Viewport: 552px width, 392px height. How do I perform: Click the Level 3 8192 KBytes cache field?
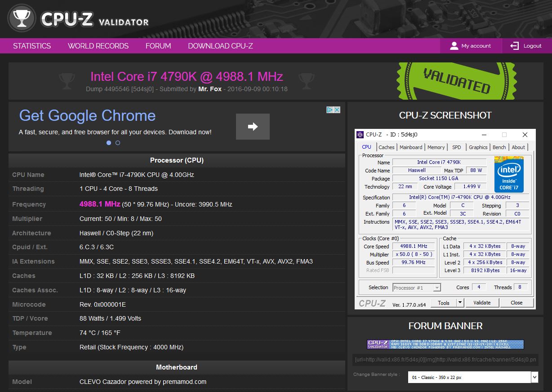[485, 270]
